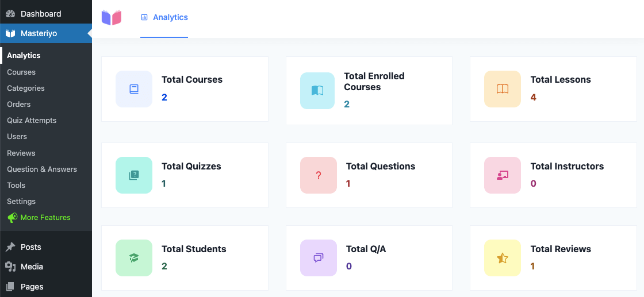The height and width of the screenshot is (297, 644).
Task: Click the Total Q/A chat bubbles icon
Action: pos(319,258)
